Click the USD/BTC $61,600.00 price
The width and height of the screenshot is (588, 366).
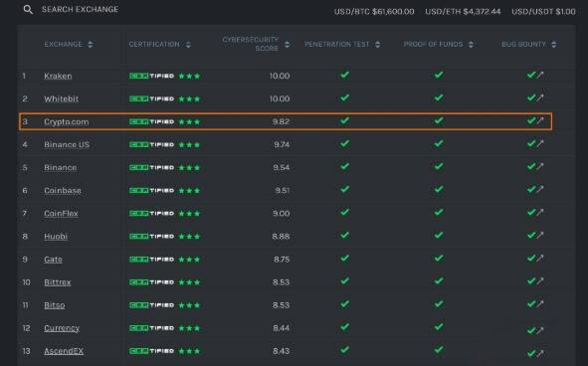(374, 12)
